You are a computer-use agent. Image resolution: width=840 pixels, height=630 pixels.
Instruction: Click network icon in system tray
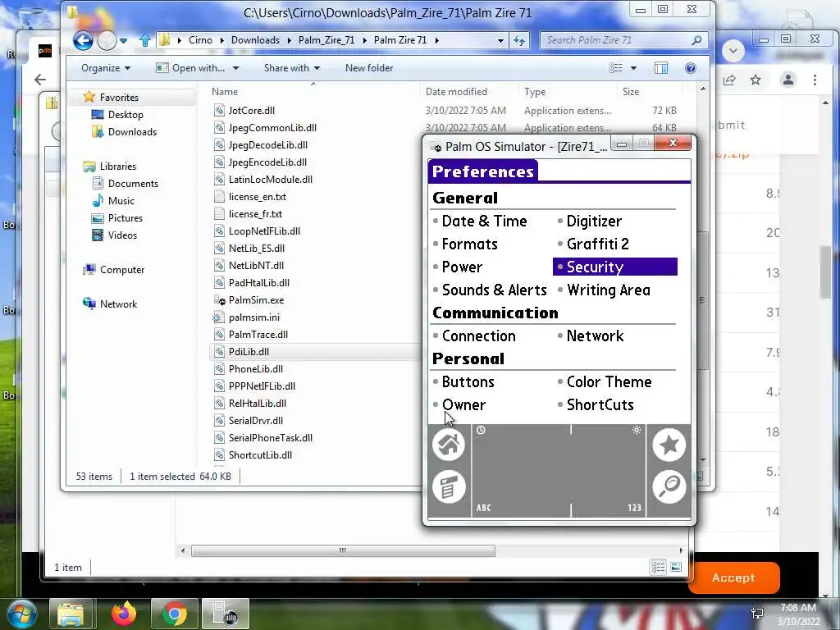(x=757, y=613)
